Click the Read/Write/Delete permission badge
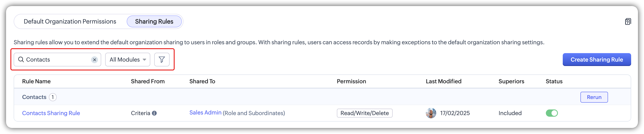644x134 pixels. click(x=364, y=113)
